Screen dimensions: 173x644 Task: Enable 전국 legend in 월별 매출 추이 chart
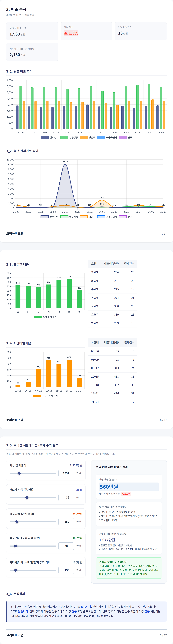pos(125,137)
